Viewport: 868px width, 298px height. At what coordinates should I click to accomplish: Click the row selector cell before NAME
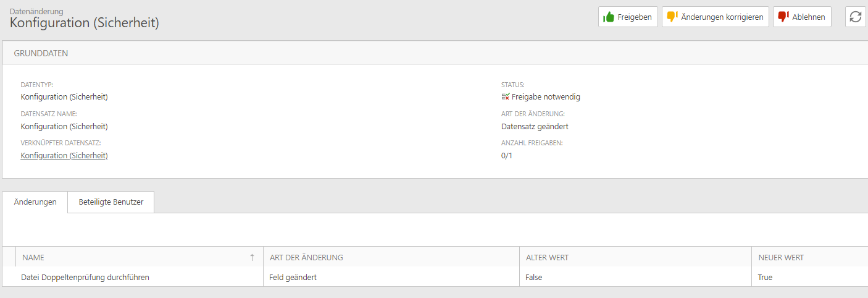(x=9, y=257)
